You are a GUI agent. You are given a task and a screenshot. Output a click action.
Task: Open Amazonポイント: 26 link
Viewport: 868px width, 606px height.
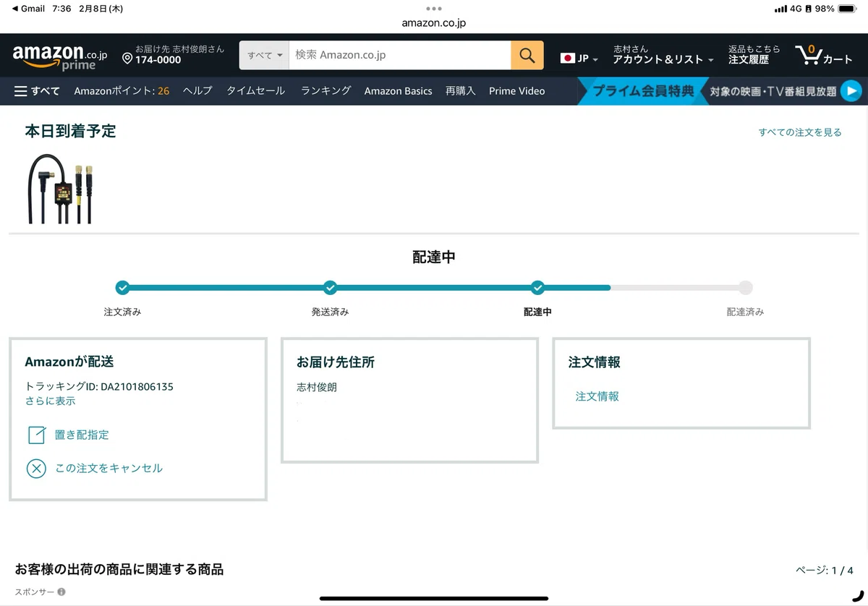pyautogui.click(x=122, y=90)
